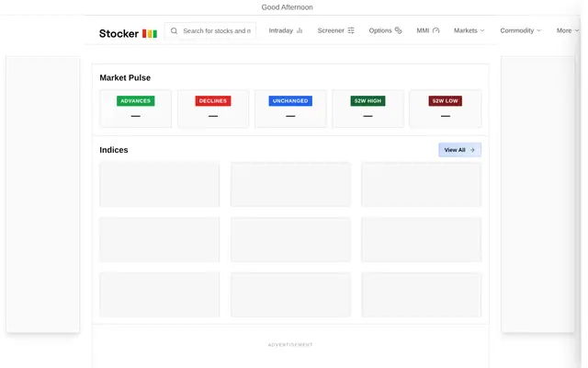This screenshot has width=588, height=368.
Task: Select the Declines card
Action: click(213, 109)
